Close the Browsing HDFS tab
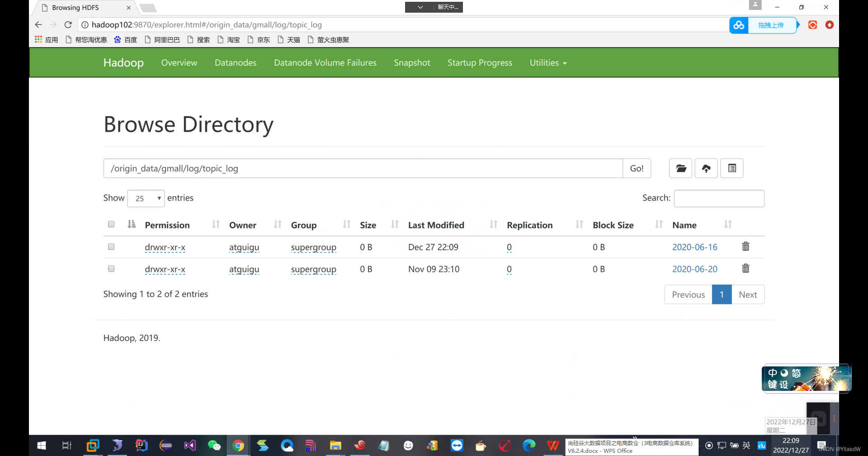 pos(129,8)
